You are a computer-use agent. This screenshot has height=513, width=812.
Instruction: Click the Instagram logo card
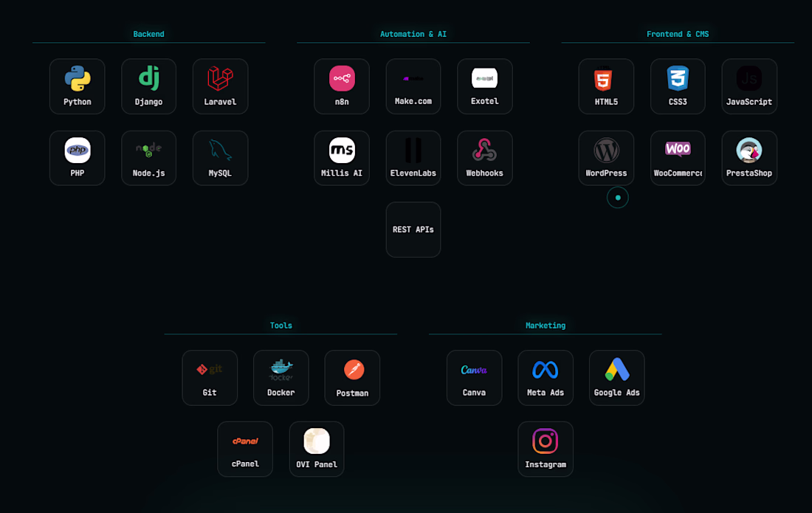546,450
